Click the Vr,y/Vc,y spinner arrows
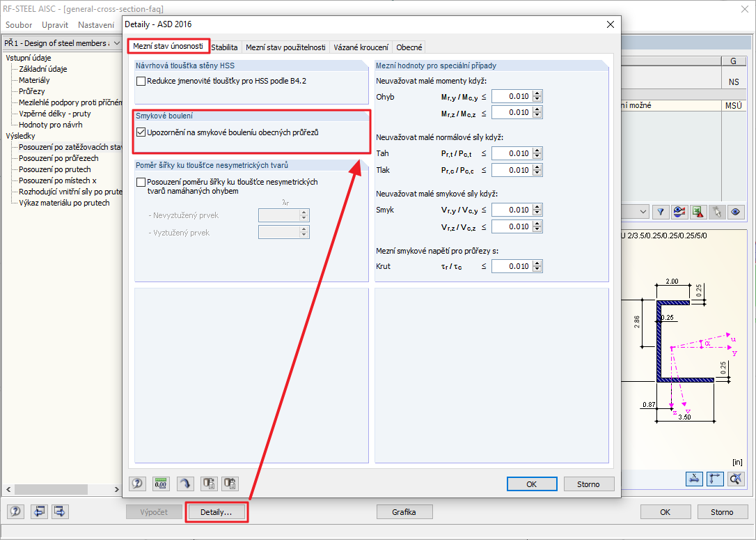Image resolution: width=756 pixels, height=540 pixels. coord(537,210)
